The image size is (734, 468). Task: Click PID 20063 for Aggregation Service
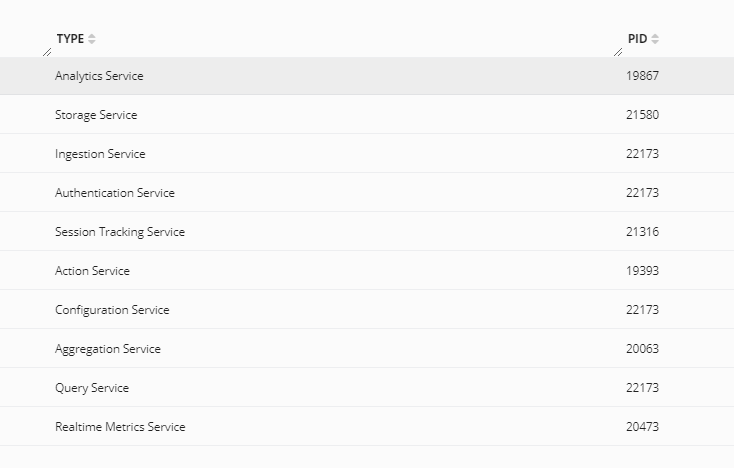point(643,349)
